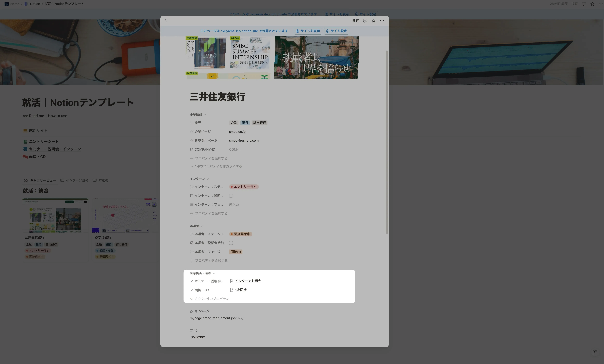Image resolution: width=604 pixels, height=364 pixels.
Task: Click the サイトを表示 button
Action: coord(308,31)
